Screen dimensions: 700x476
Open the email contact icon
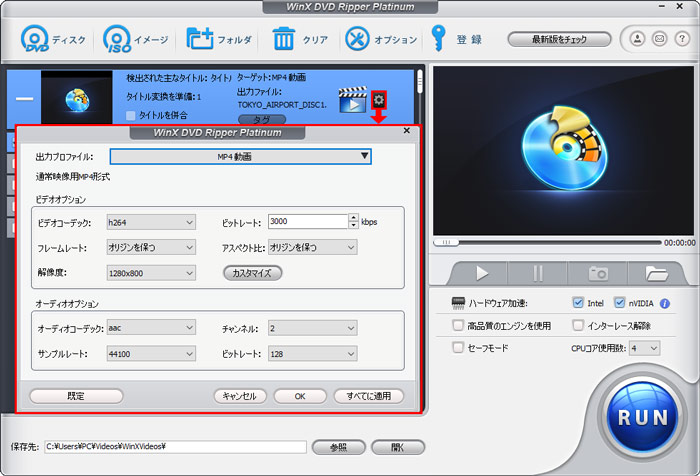click(659, 39)
